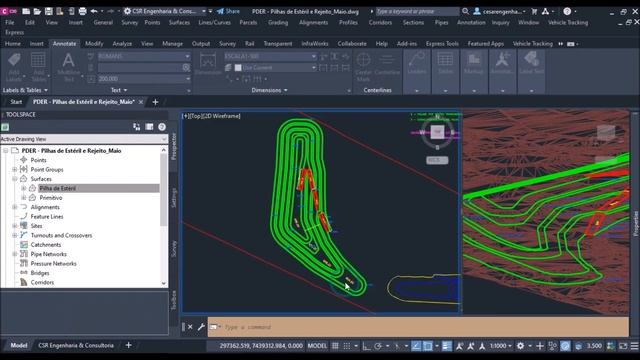Expand the Point Groups tree node
This screenshot has width=640, height=360.
point(15,169)
